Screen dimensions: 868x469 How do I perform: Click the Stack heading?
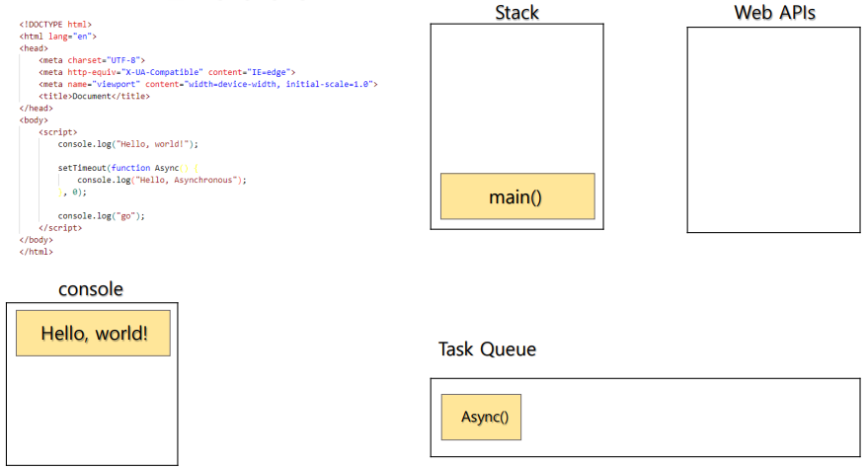click(x=516, y=12)
